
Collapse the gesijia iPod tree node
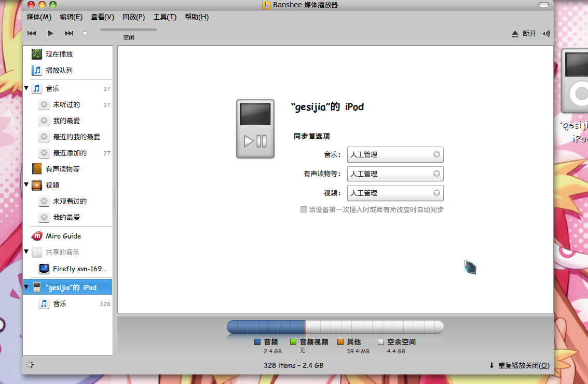point(26,287)
